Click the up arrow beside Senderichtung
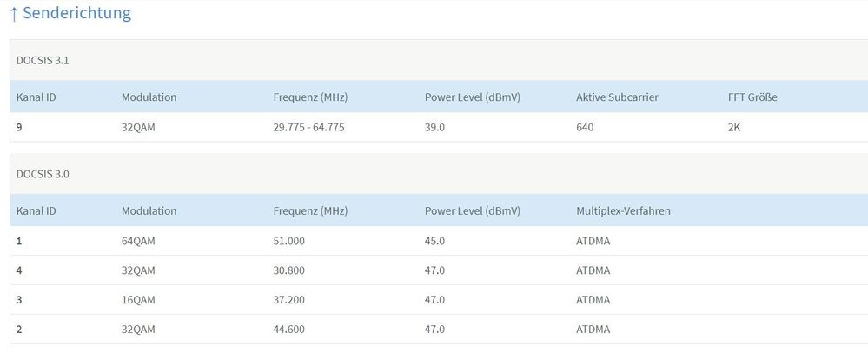This screenshot has width=868, height=360. pos(14,14)
